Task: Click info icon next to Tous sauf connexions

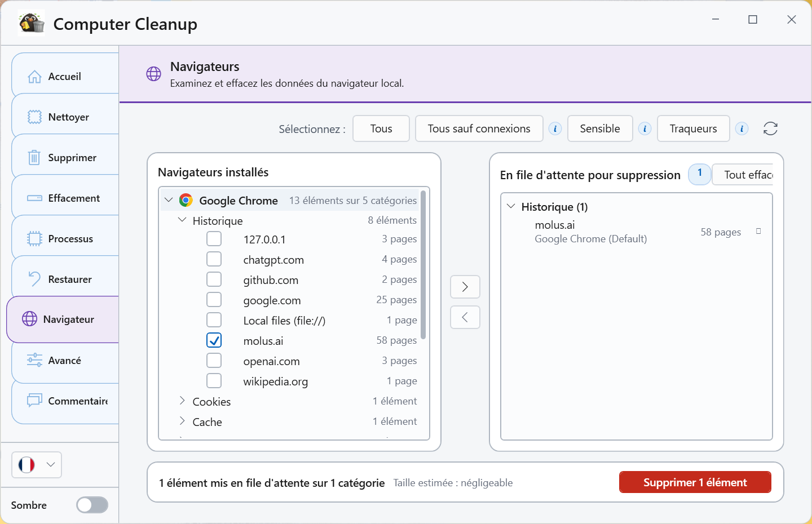Action: coord(555,129)
